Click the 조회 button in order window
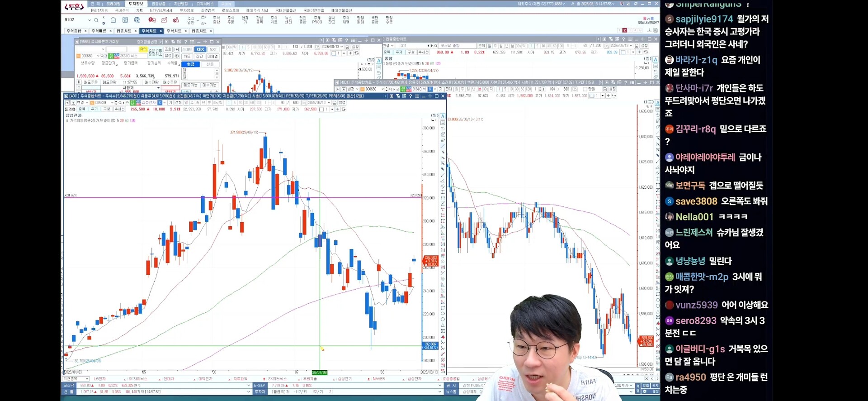Screen dimensions: 868x401 click(x=168, y=49)
